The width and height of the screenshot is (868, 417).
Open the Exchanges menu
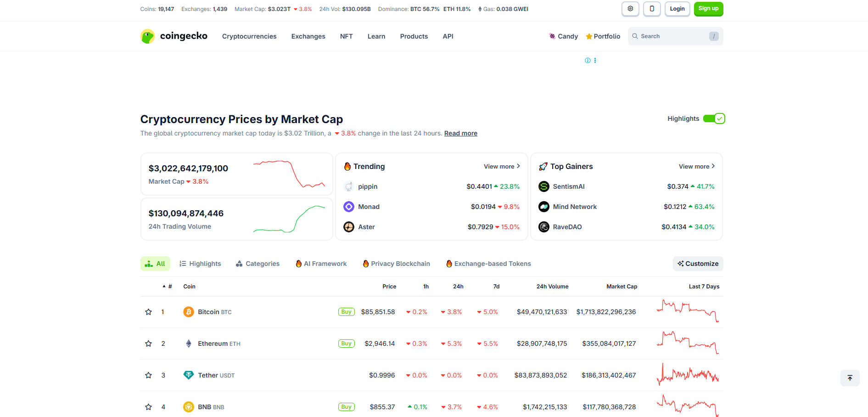308,36
